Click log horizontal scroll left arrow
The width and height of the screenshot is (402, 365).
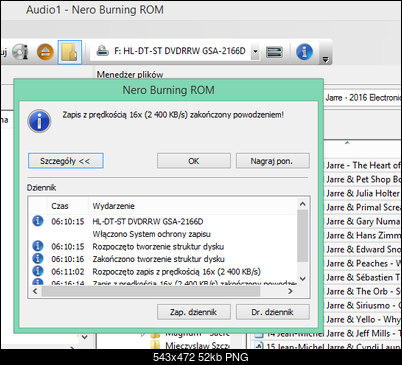coord(35,291)
